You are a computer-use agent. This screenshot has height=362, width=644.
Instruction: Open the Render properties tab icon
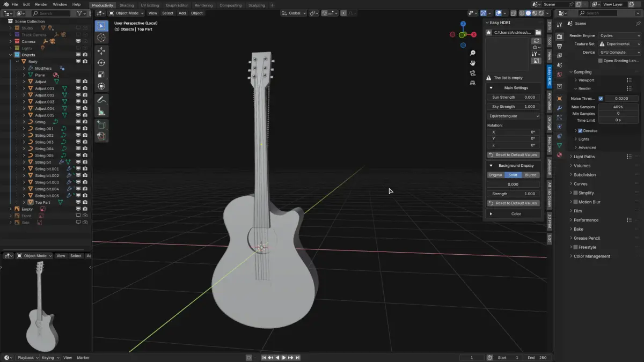559,36
